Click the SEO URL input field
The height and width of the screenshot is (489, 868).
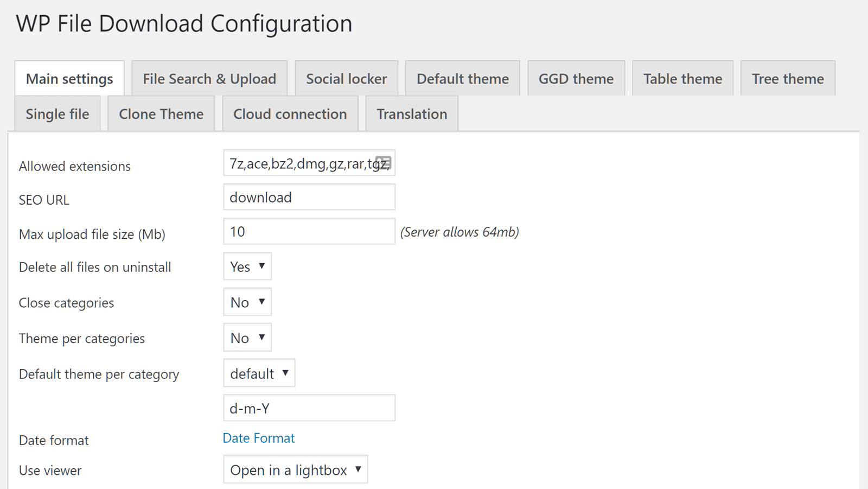(309, 198)
